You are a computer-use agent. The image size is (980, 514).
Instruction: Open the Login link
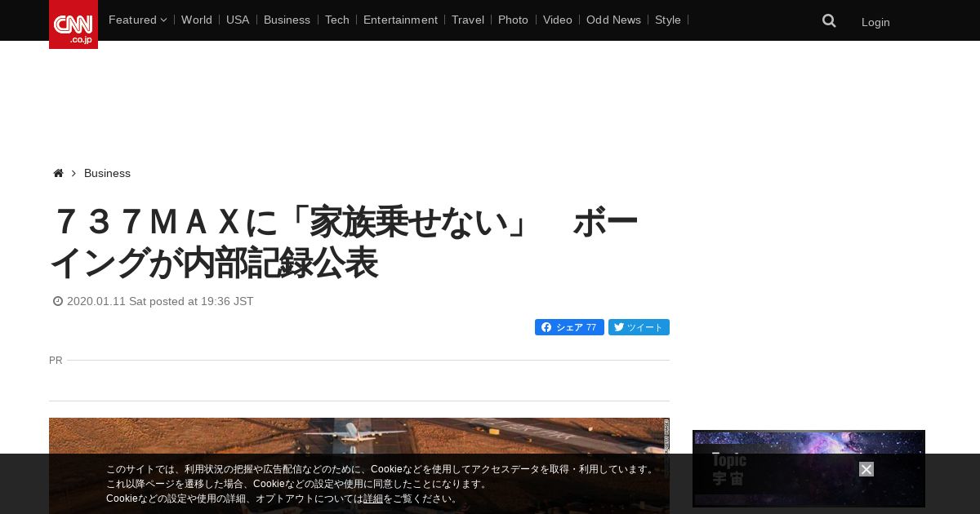875,22
